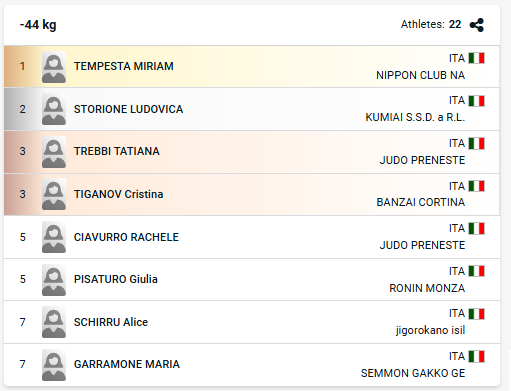Click GARRAMONE MARIA's name

(127, 364)
